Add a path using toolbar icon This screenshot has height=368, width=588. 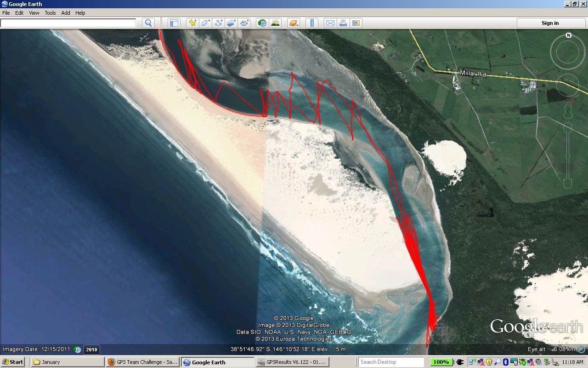coord(219,23)
